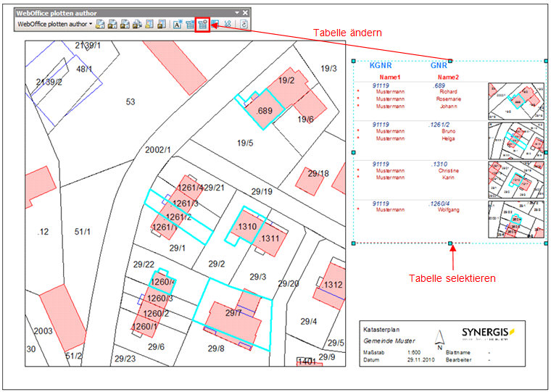Click the GNR table header
Screen dimensions: 551x392
439,65
